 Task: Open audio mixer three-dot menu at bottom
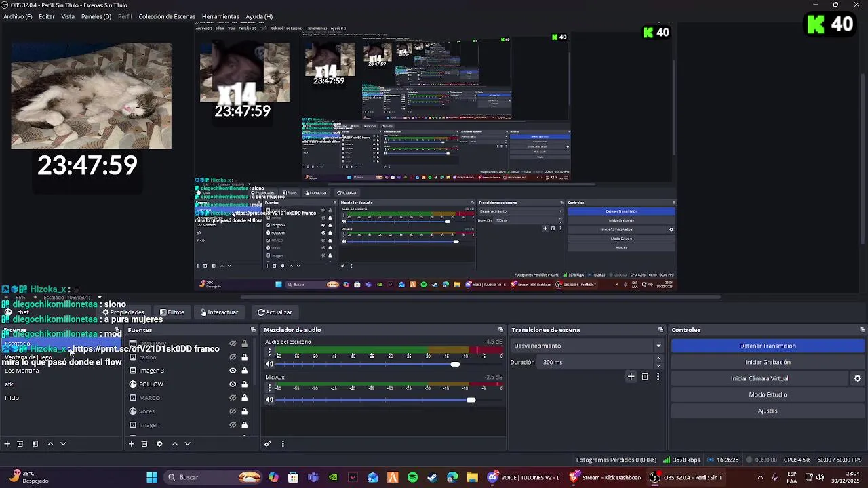coord(283,444)
